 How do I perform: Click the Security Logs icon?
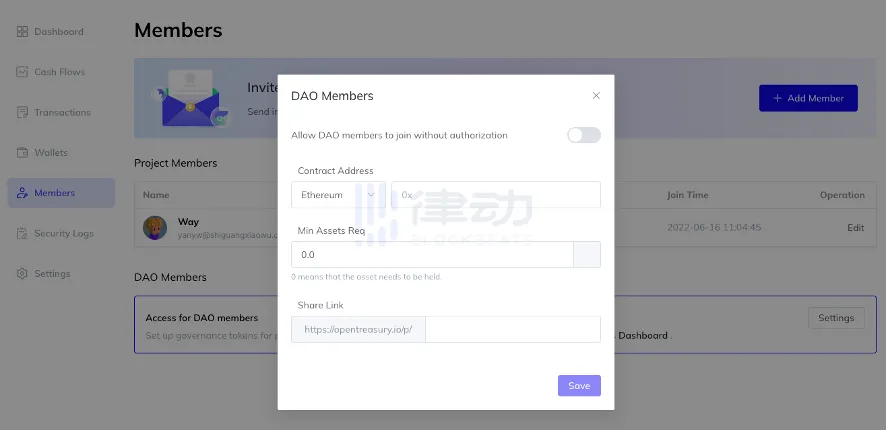(23, 234)
